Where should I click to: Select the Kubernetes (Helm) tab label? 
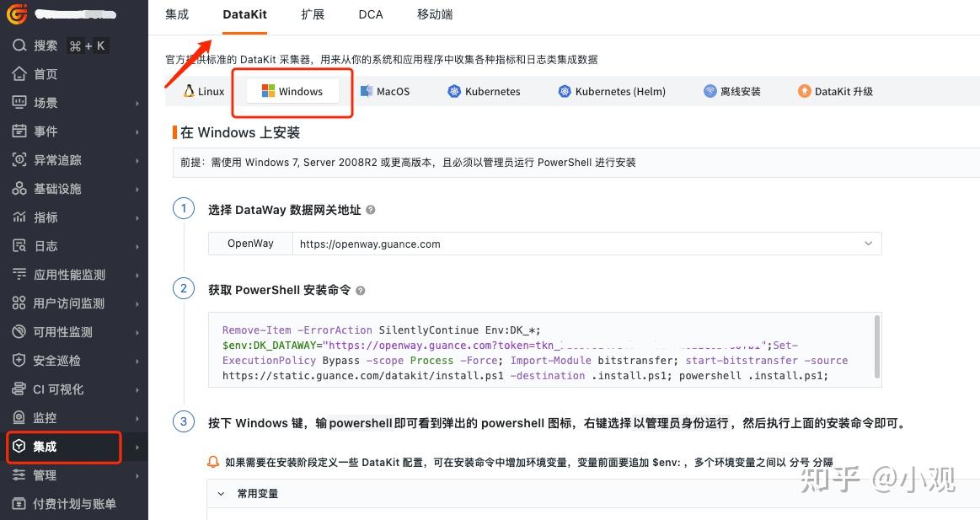pyautogui.click(x=620, y=91)
